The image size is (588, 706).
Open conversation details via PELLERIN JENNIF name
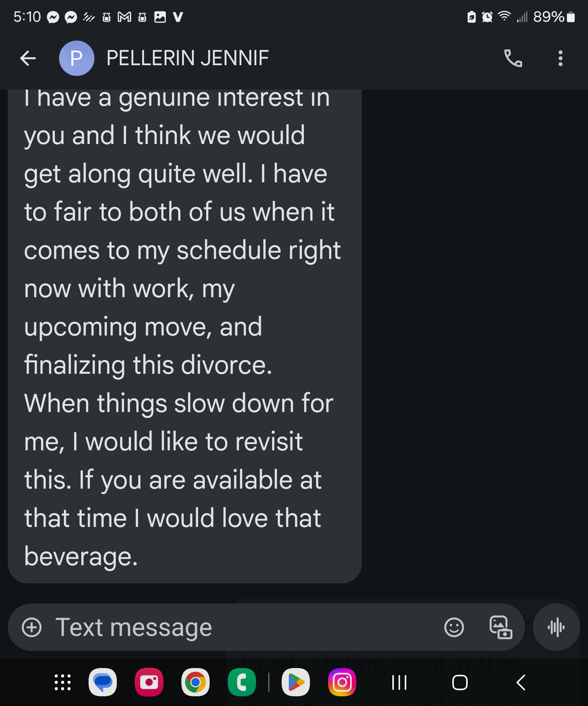(187, 58)
